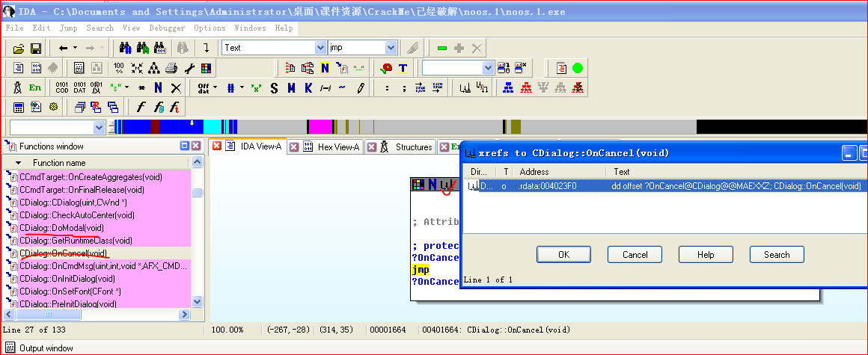This screenshot has height=355, width=868.
Task: Click the black X undefine icon
Action: [x=176, y=87]
